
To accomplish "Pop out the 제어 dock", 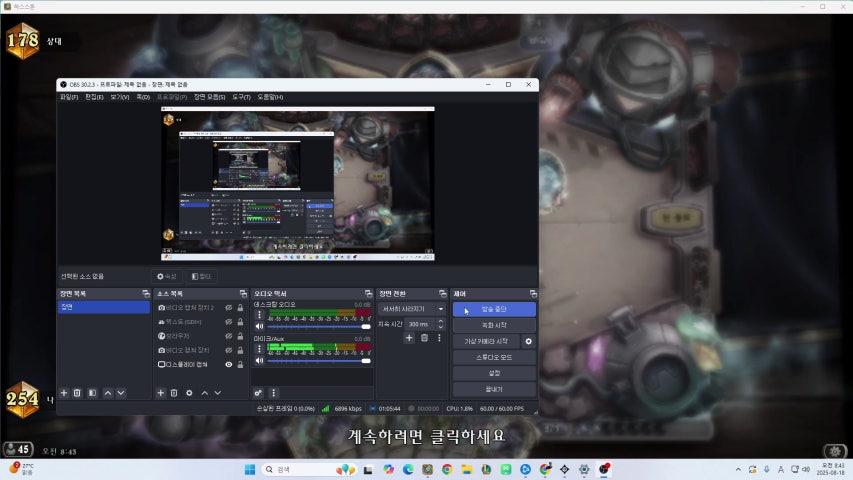I will tap(533, 293).
